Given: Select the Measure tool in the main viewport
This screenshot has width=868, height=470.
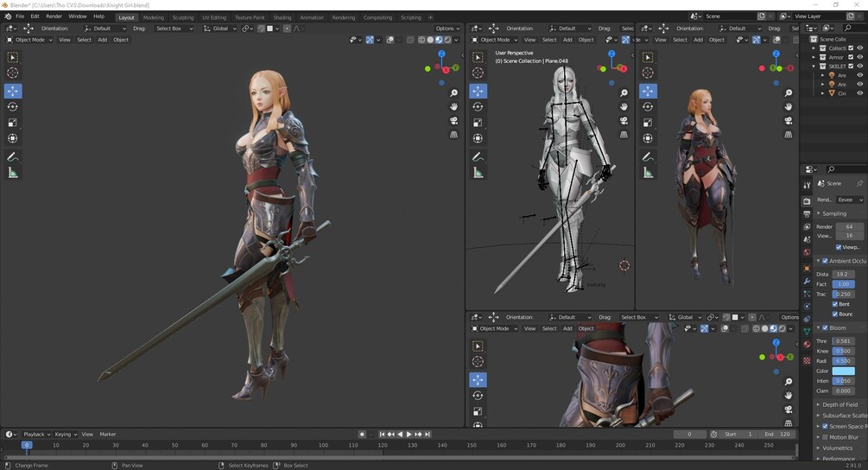Looking at the screenshot, I should (13, 173).
